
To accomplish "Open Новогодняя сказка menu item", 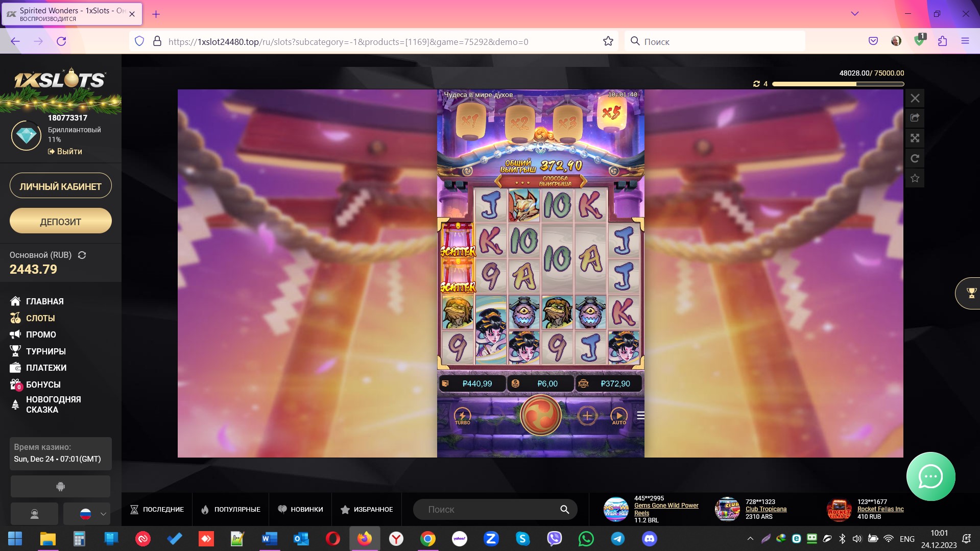I will pyautogui.click(x=46, y=404).
